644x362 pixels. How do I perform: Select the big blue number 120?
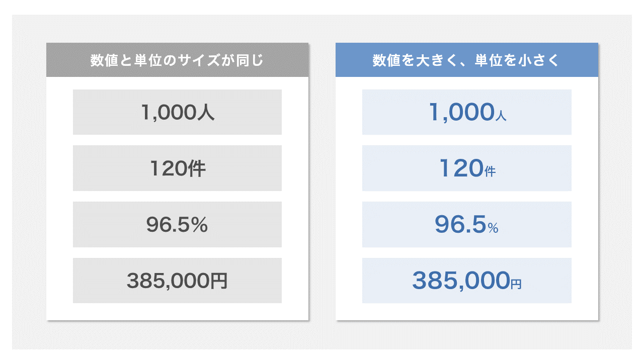pyautogui.click(x=461, y=169)
